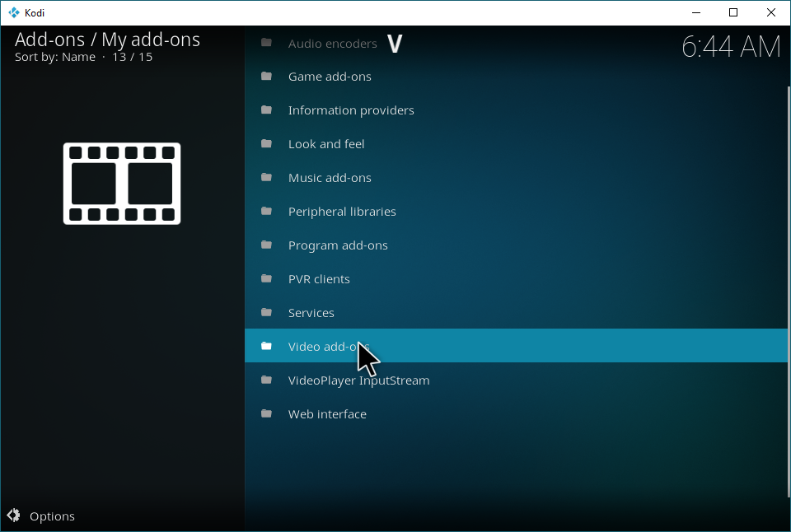Open the Audio encoders category
791x532 pixels.
click(516, 44)
